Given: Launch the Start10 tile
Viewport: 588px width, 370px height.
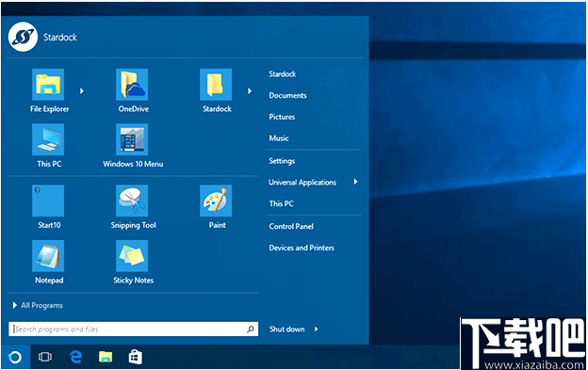Looking at the screenshot, I should [x=48, y=201].
